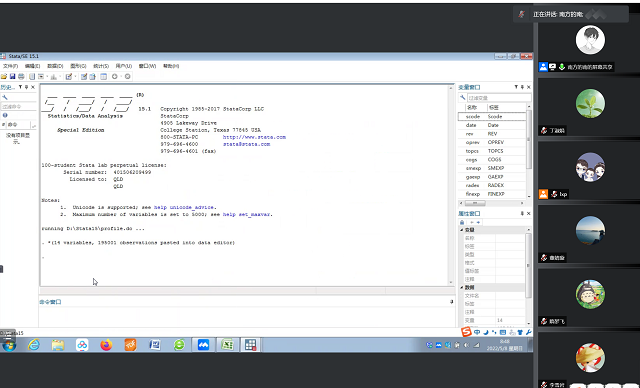Click the Break red X toolbar icon

(127, 76)
